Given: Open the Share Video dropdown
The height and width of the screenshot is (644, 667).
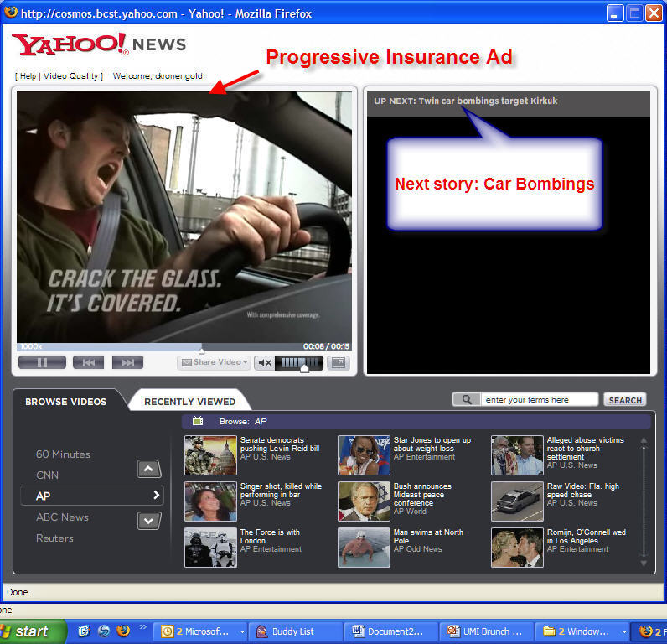Looking at the screenshot, I should pos(215,362).
